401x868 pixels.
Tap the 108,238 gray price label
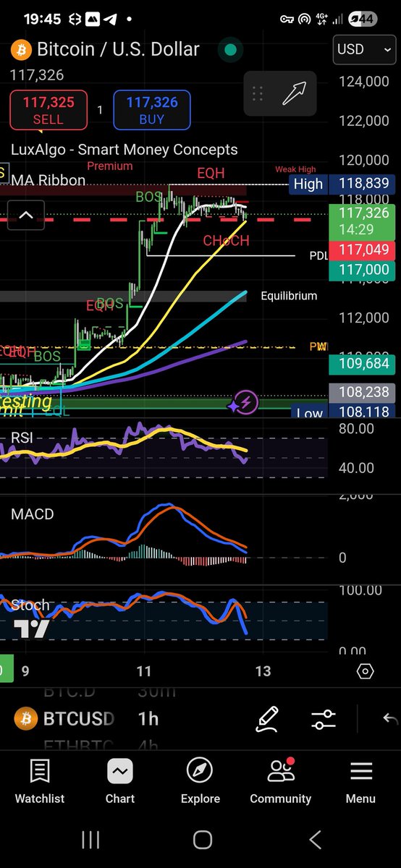(362, 392)
